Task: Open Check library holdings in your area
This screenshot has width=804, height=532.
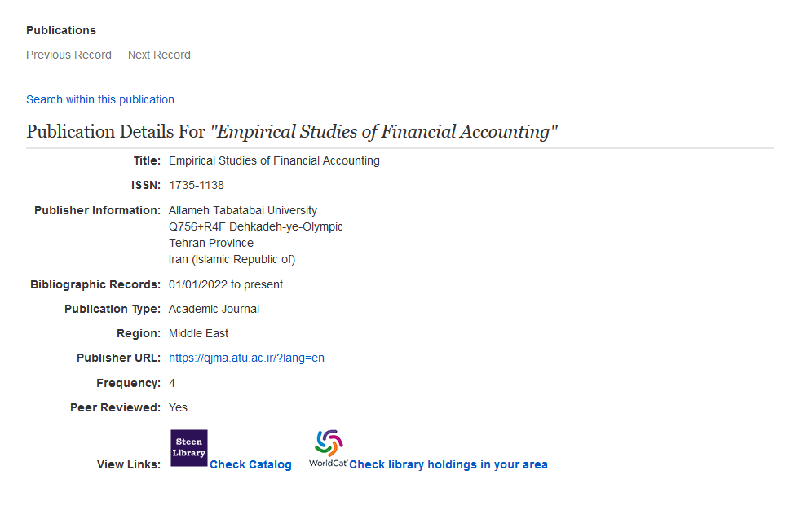Action: pos(448,464)
